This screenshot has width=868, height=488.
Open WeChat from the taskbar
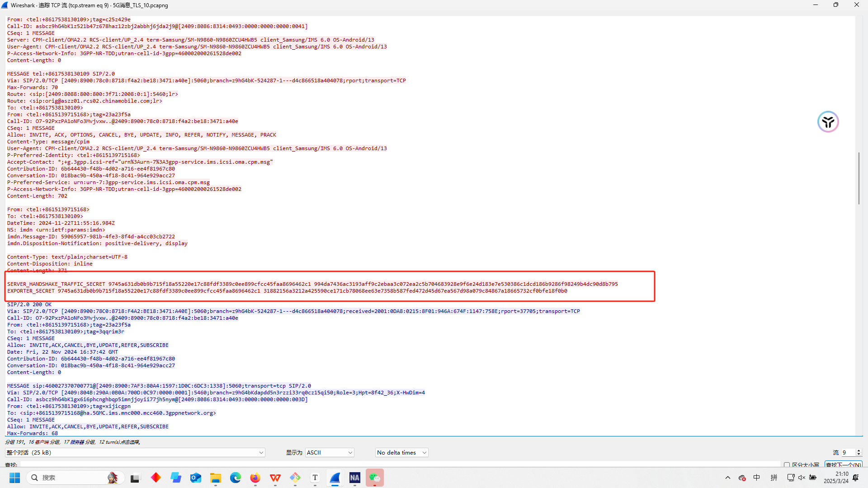coord(375,478)
